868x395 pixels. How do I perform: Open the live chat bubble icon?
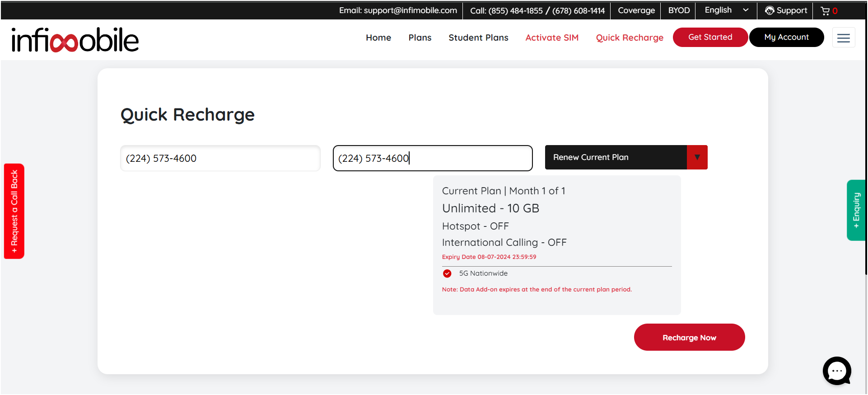pos(837,371)
